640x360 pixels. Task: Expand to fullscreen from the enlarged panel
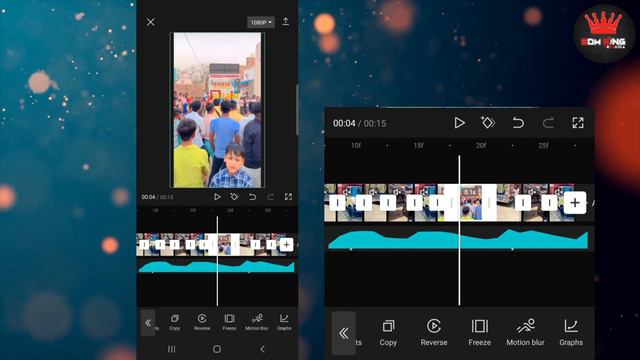(x=578, y=123)
